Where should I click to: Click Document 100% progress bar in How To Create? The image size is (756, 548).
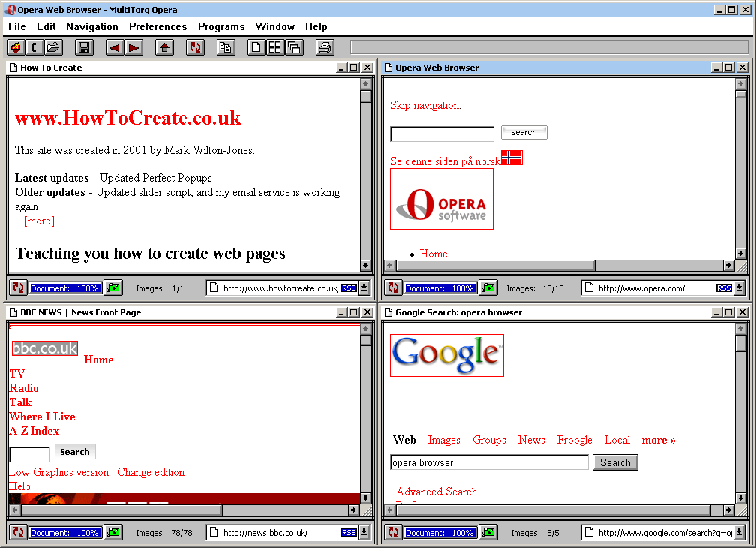pyautogui.click(x=65, y=288)
